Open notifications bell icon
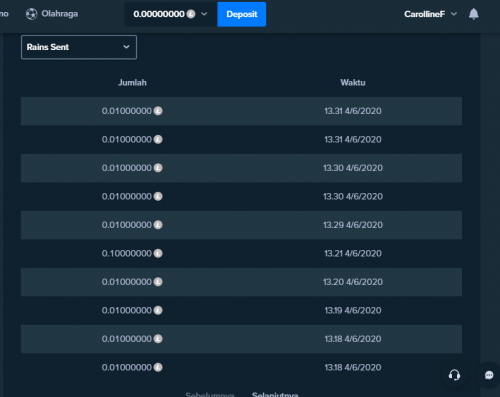This screenshot has height=397, width=500. [x=474, y=14]
